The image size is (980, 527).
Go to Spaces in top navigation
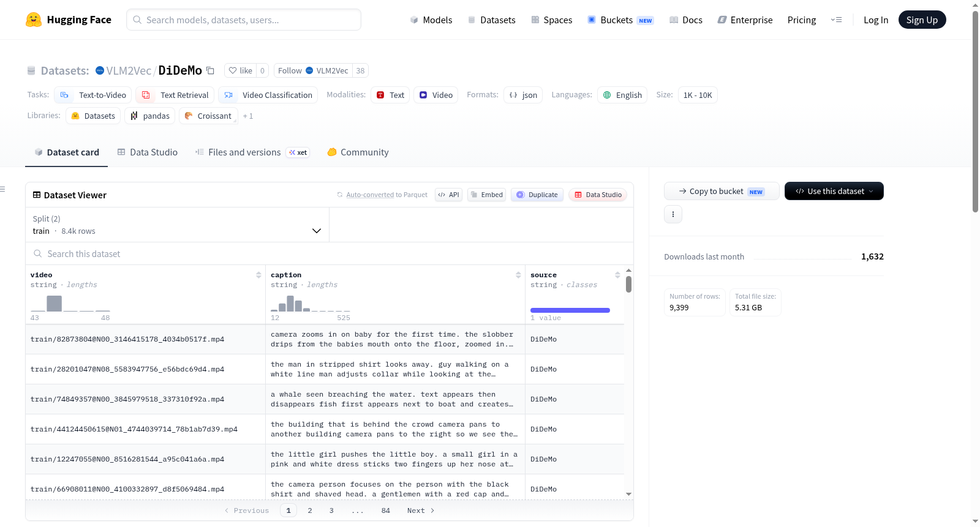click(x=552, y=20)
